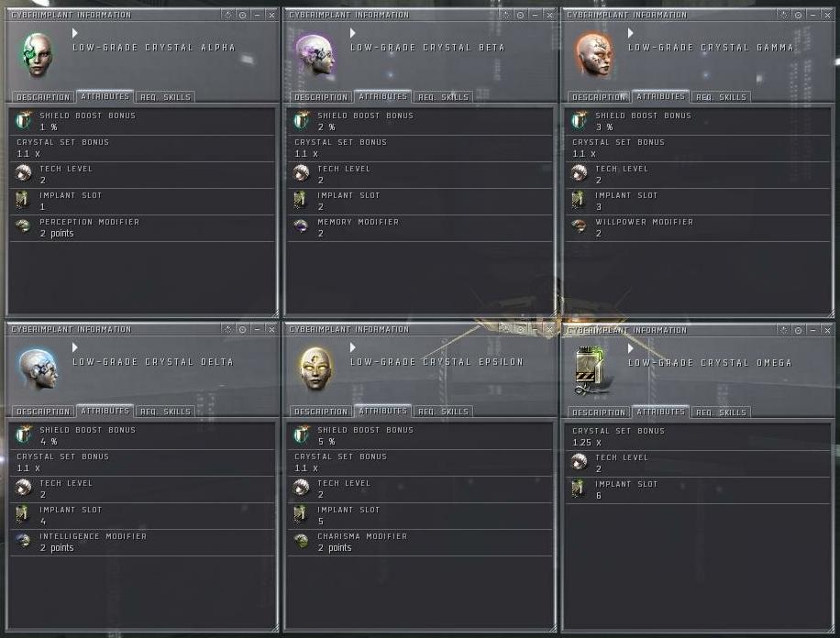Click the Low-Grade Crystal Gamma head icon
The image size is (840, 638).
[594, 55]
